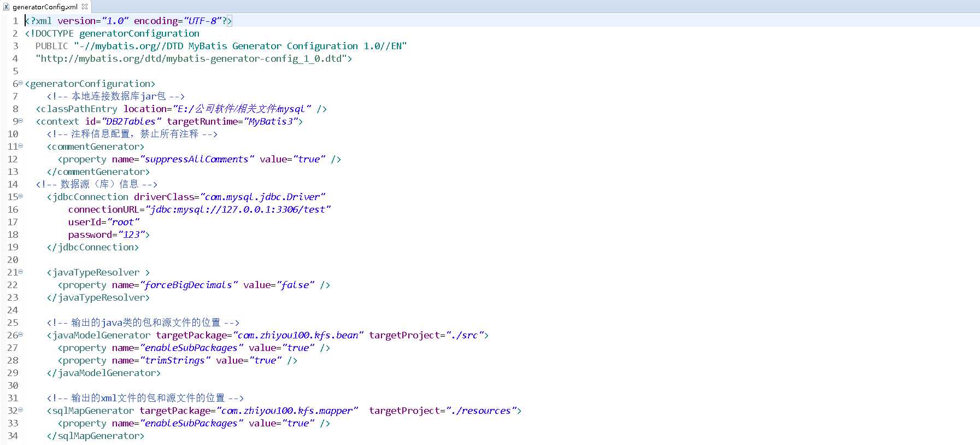Click the "forceBigDecimals" property name value

click(x=189, y=285)
